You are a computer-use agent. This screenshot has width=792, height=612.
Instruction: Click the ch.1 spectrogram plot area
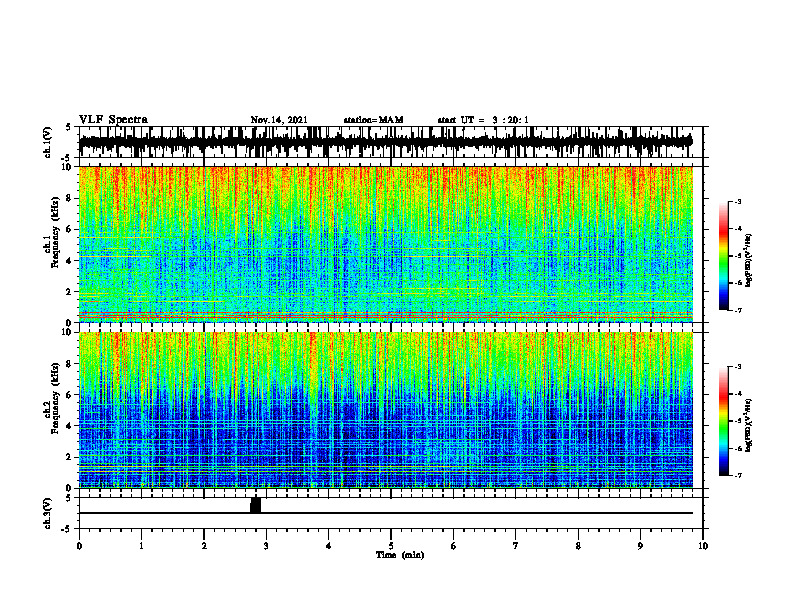386,244
